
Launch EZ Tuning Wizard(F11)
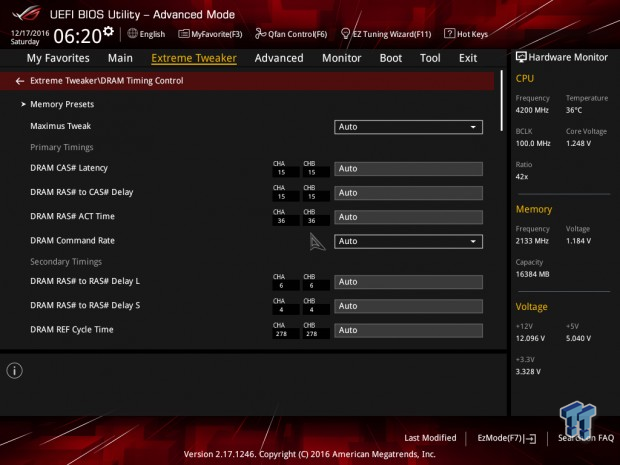click(392, 34)
